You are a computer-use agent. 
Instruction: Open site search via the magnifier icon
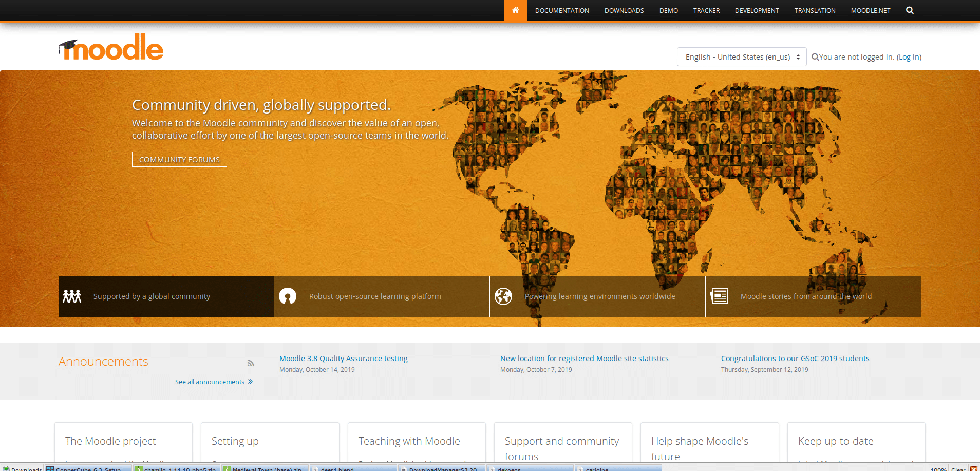coord(909,10)
